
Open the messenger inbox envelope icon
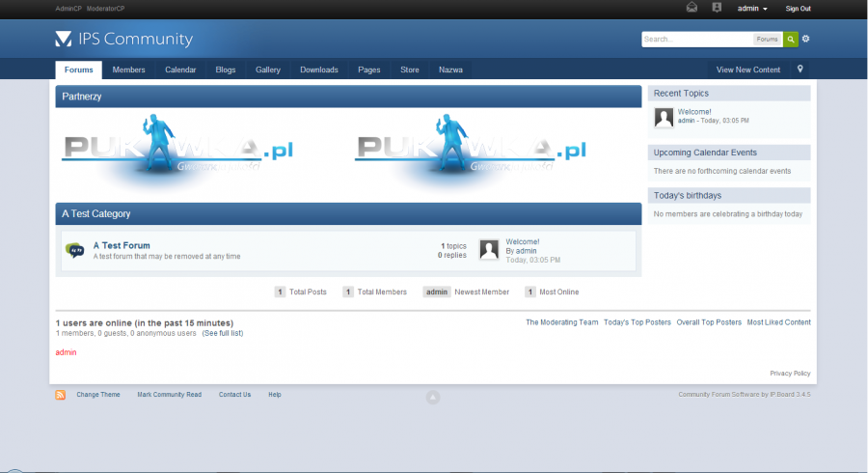point(692,8)
